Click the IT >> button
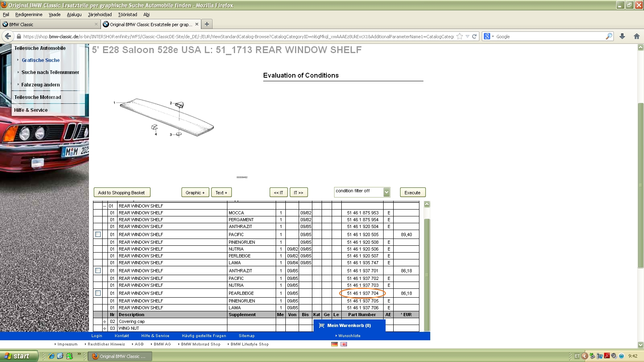 (299, 193)
